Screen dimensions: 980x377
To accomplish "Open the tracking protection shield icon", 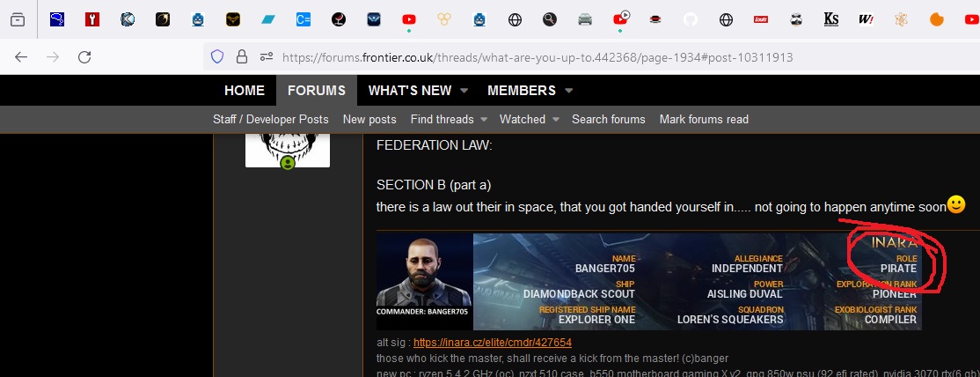I will [x=217, y=57].
